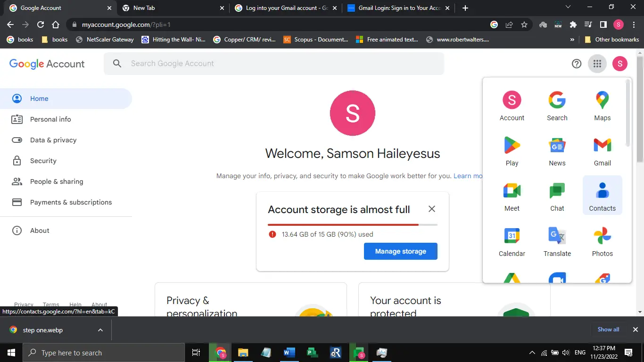Click the Manage storage button
This screenshot has width=644, height=362.
point(401,251)
